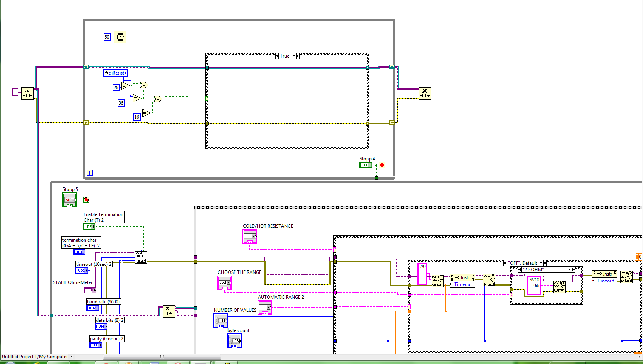643x364 pixels.
Task: Select the VISA Read node left of 2 KOHM case
Action: (489, 280)
